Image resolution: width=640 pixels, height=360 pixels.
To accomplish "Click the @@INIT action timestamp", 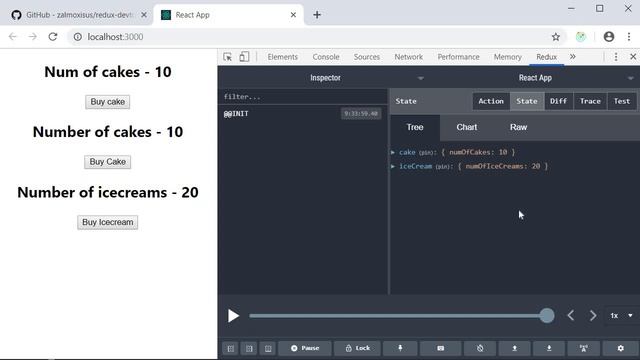I will pyautogui.click(x=361, y=113).
